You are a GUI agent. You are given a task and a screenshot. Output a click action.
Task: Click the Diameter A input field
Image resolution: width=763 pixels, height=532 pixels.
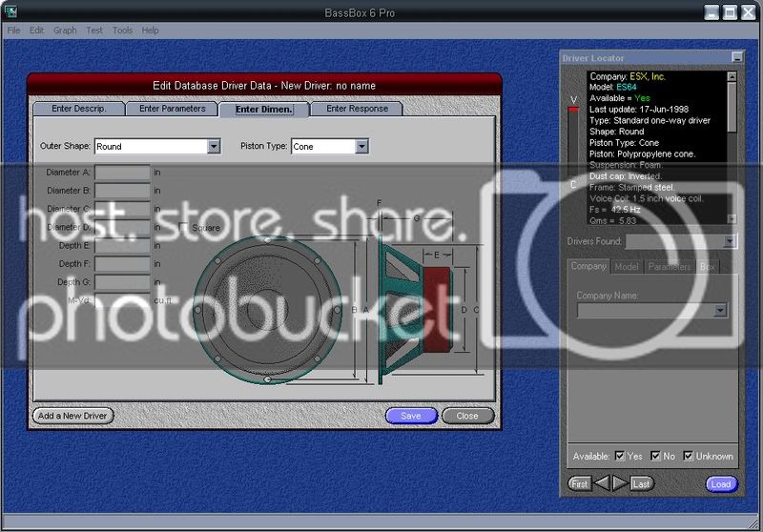point(123,173)
